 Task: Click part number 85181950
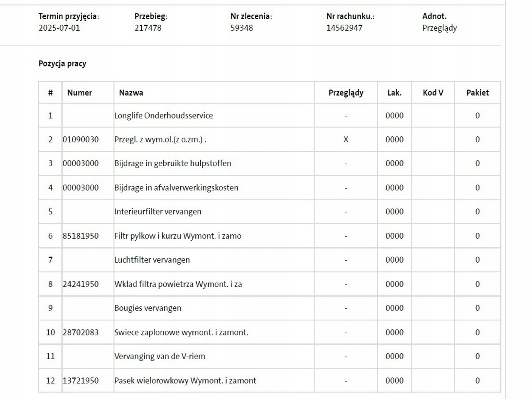point(81,236)
